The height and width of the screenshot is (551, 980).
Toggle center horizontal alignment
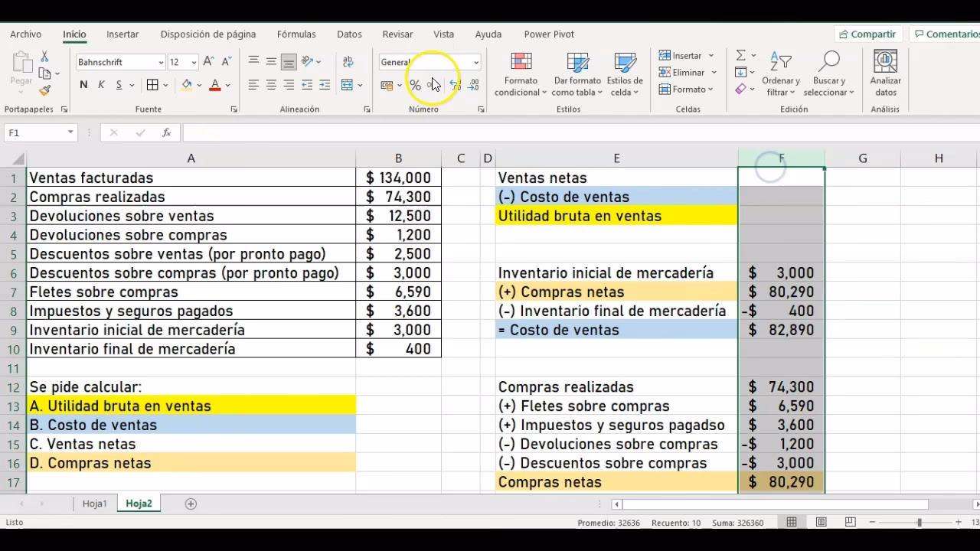(x=271, y=85)
